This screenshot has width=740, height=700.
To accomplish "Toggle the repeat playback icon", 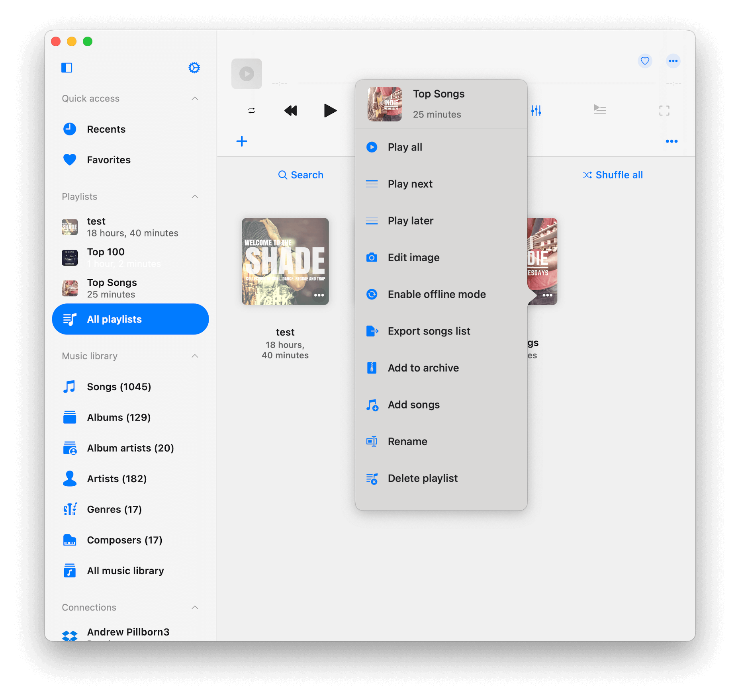I will coord(251,111).
